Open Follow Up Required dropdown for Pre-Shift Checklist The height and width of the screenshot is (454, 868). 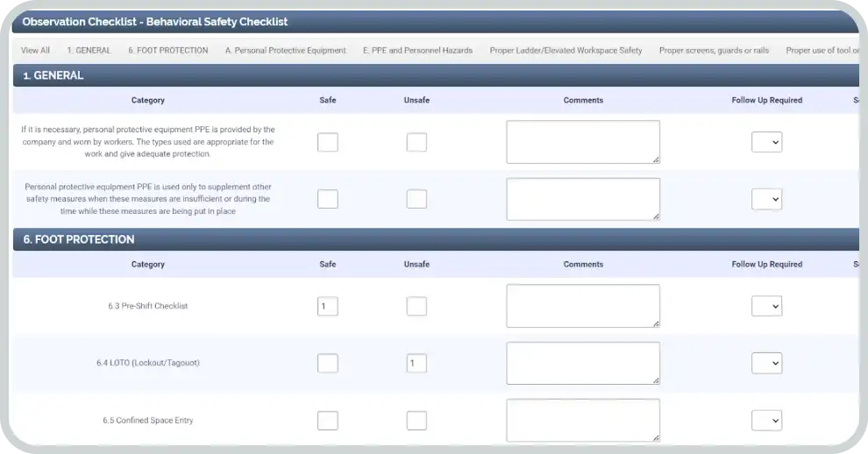(766, 307)
